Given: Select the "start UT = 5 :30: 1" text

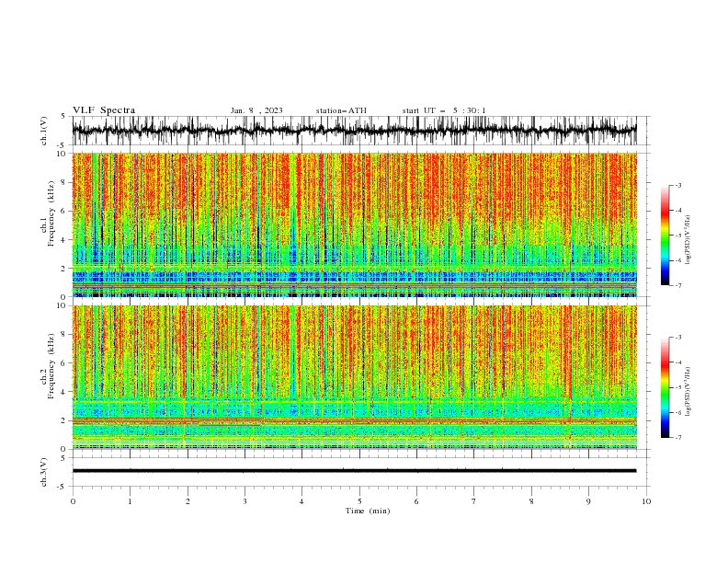Looking at the screenshot, I should pyautogui.click(x=444, y=110).
